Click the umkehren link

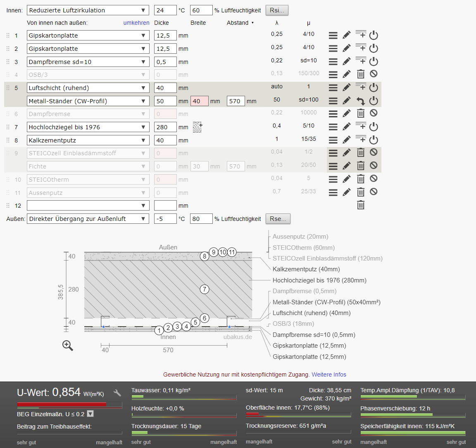[x=136, y=23]
